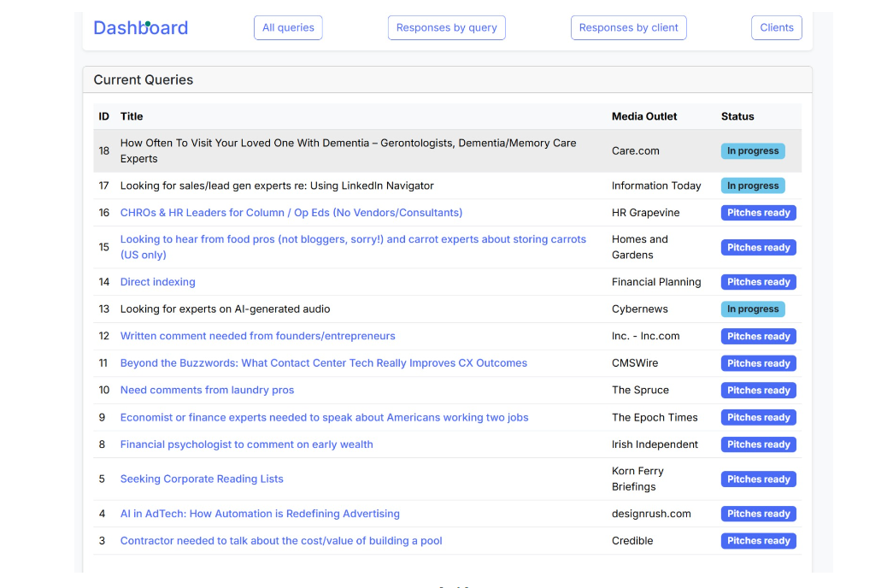This screenshot has height=588, width=887.
Task: Open the CHROs & HR Leaders query
Action: point(292,212)
